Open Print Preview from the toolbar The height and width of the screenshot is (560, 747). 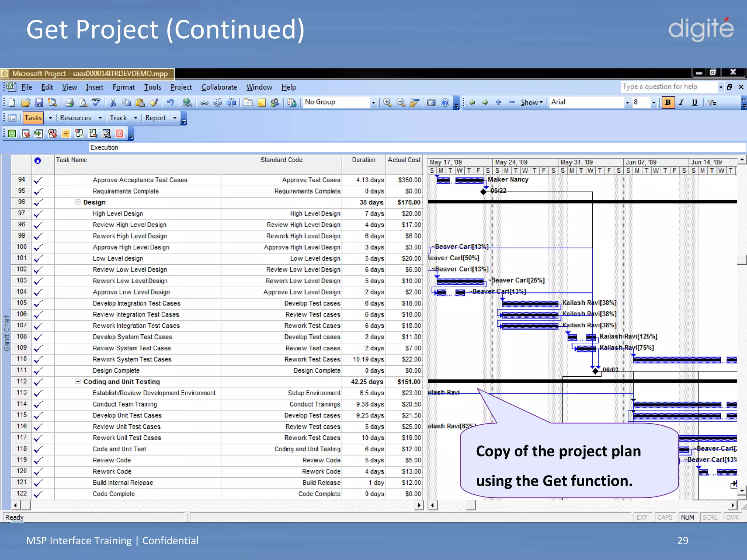coord(83,103)
